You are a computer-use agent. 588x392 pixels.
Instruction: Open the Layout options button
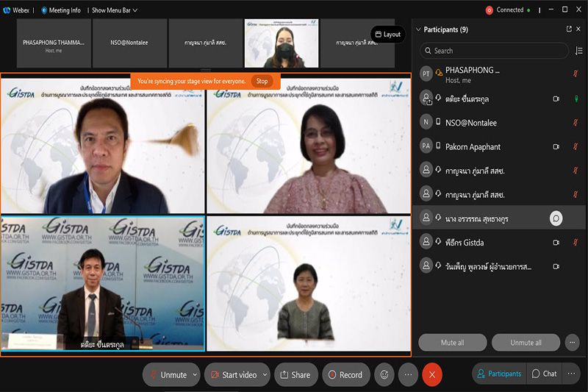click(387, 35)
